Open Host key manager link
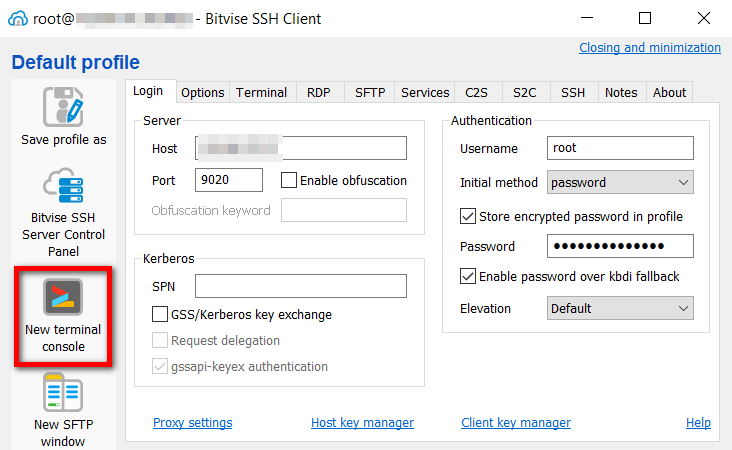732x450 pixels. [x=362, y=422]
